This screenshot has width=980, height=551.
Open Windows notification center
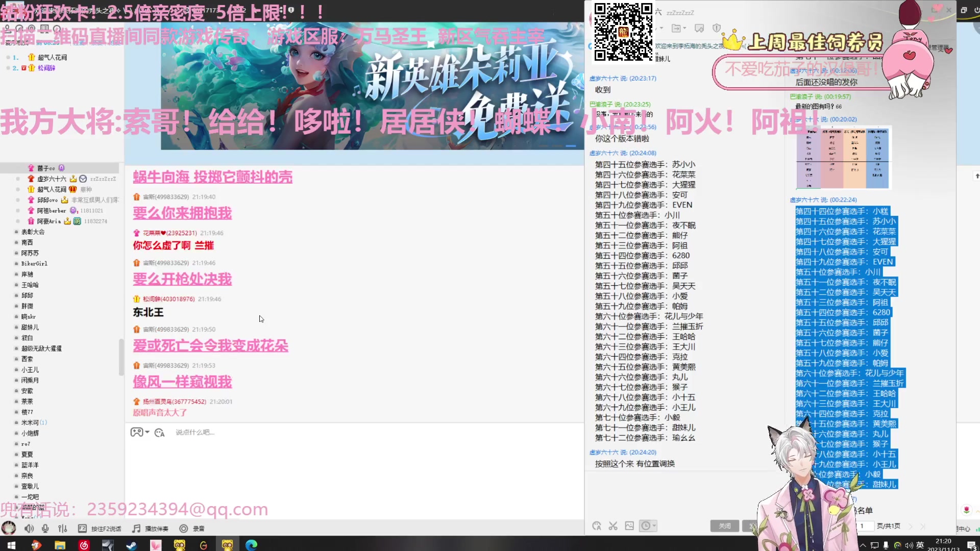(971, 545)
